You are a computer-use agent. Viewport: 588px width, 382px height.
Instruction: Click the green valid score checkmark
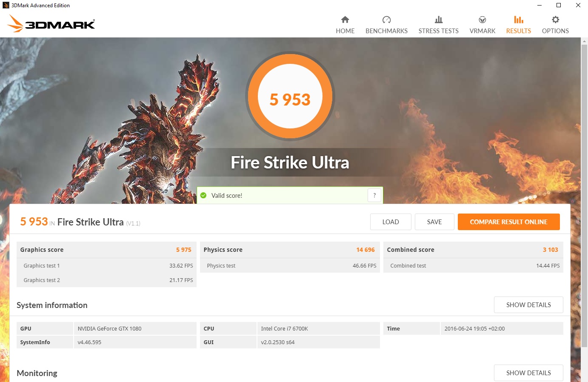(x=203, y=195)
